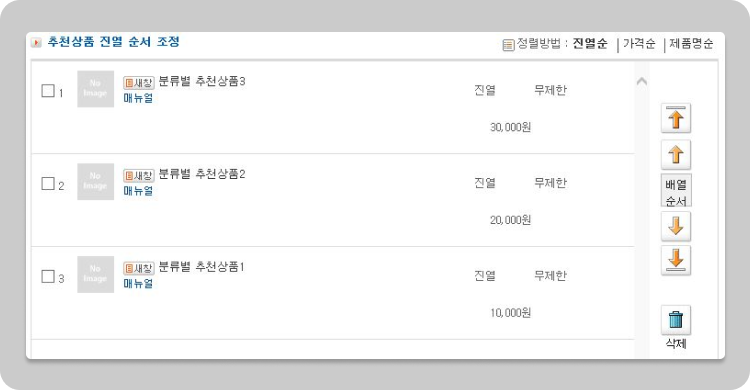The height and width of the screenshot is (390, 750).
Task: Click the move-to-top arrow icon
Action: point(675,118)
